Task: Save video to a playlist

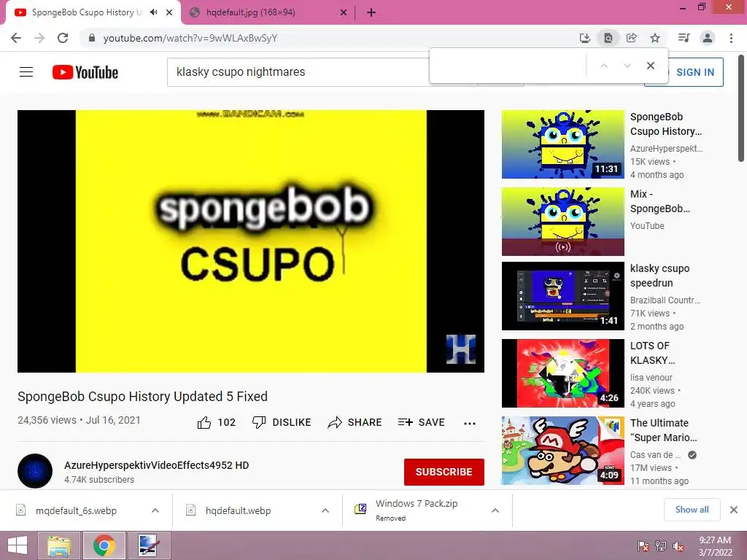Action: click(x=421, y=422)
